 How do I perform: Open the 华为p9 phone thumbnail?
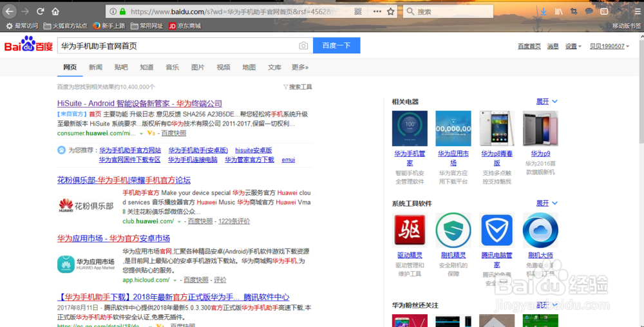540,129
